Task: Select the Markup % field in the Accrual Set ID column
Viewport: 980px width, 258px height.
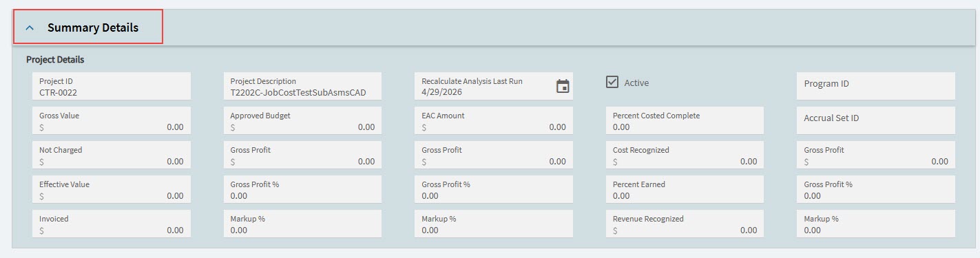Action: (875, 224)
